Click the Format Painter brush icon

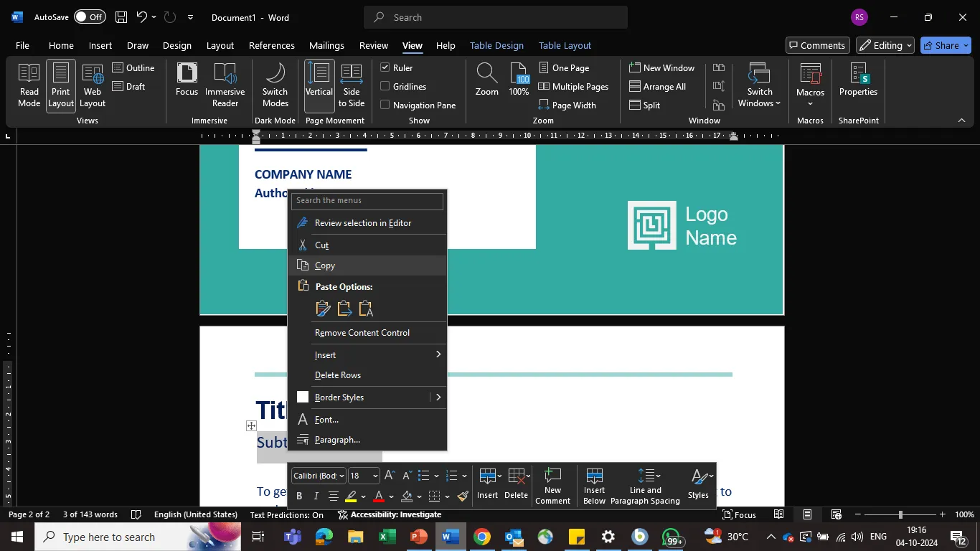click(x=463, y=496)
